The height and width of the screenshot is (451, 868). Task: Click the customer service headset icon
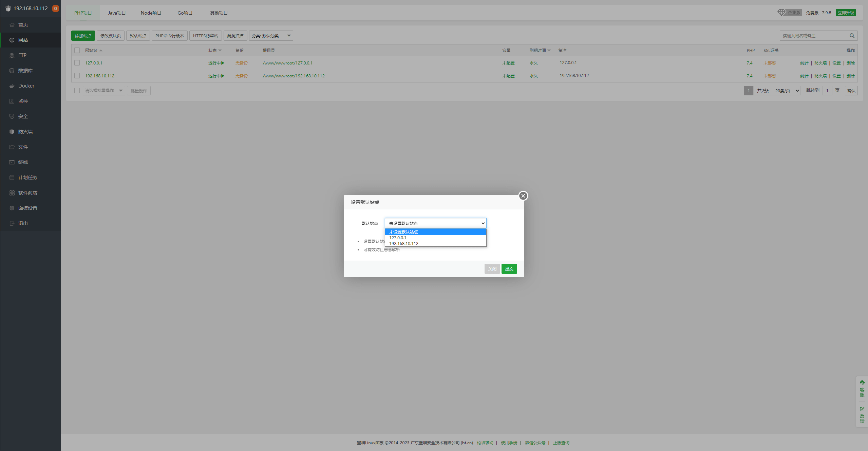click(862, 383)
